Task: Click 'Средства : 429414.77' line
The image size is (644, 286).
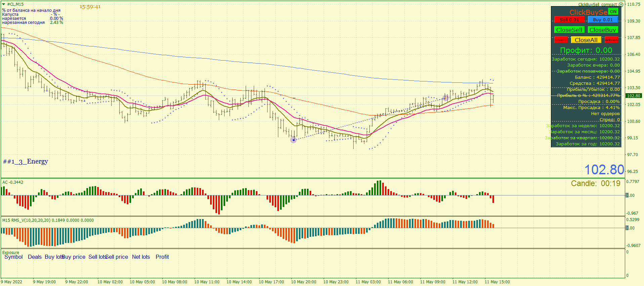Action: pyautogui.click(x=595, y=83)
